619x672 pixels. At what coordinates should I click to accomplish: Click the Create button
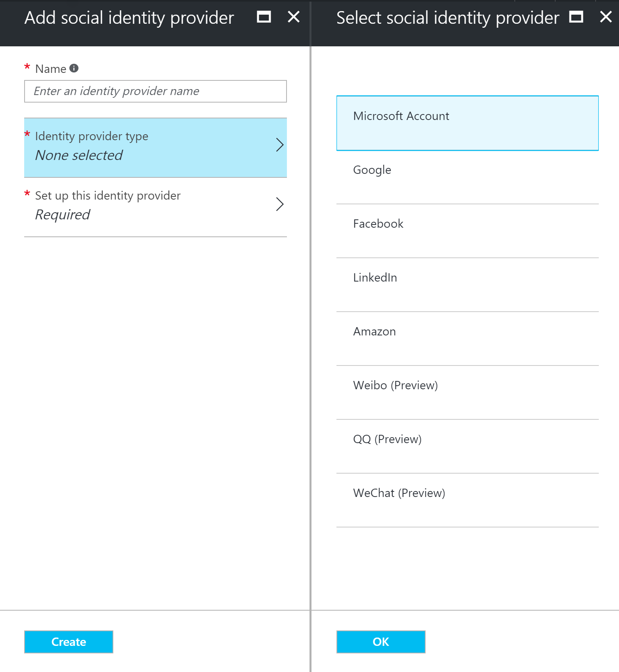click(x=69, y=642)
